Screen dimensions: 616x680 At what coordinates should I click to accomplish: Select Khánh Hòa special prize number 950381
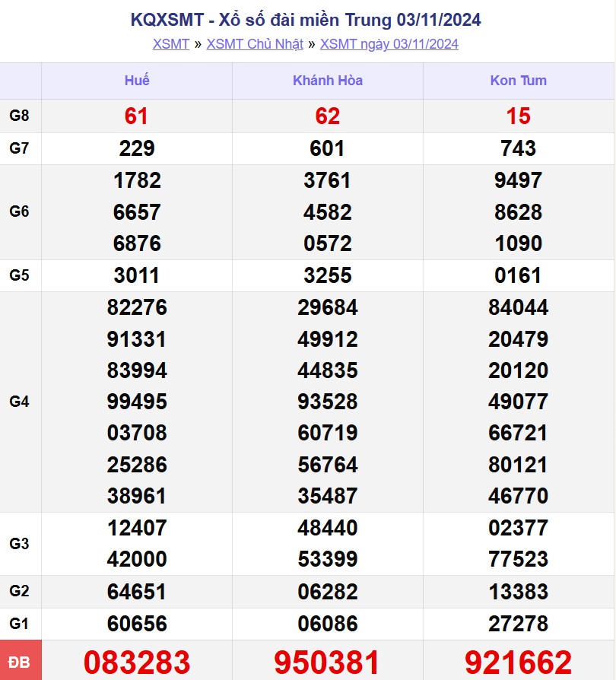(328, 663)
